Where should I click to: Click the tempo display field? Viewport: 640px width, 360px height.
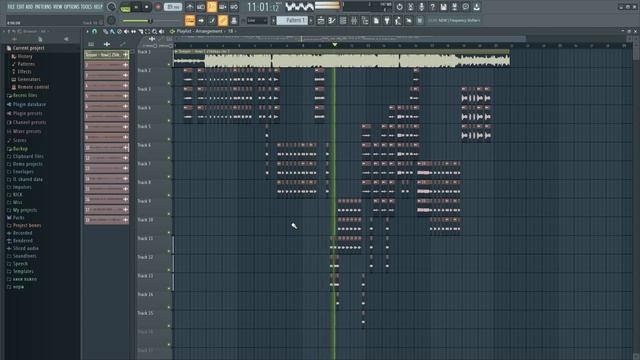pyautogui.click(x=173, y=7)
